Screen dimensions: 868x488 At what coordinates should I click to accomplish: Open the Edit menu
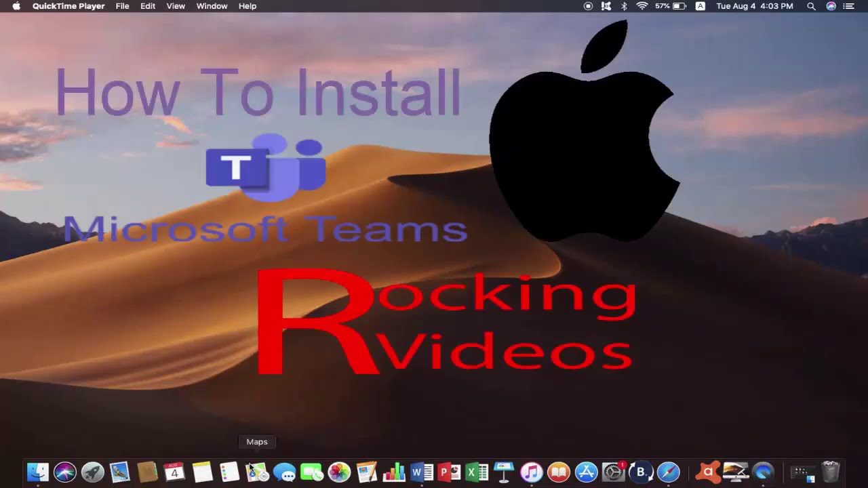coord(148,6)
